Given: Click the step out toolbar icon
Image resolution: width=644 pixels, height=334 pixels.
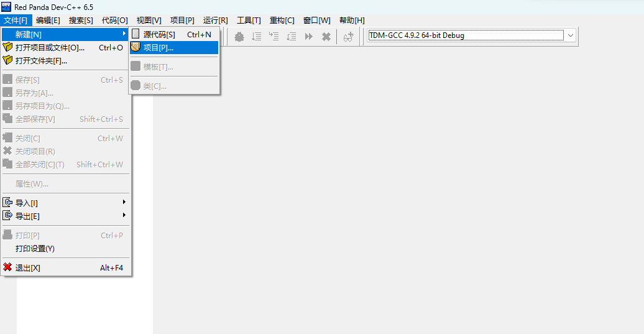Looking at the screenshot, I should 291,37.
